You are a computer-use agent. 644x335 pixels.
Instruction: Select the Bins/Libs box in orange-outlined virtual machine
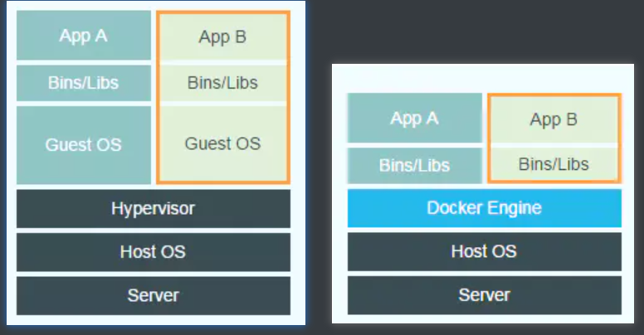point(222,83)
